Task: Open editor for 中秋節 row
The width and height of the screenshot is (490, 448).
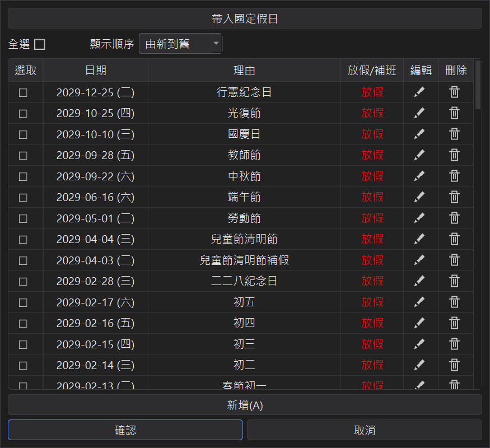Action: pos(419,176)
